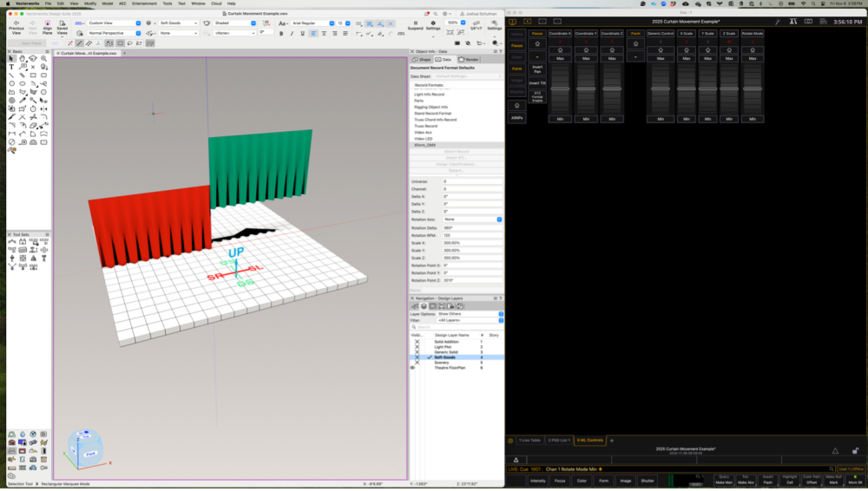Expand the Layer Options Show Others dropdown
This screenshot has height=491, width=868.
pos(470,314)
